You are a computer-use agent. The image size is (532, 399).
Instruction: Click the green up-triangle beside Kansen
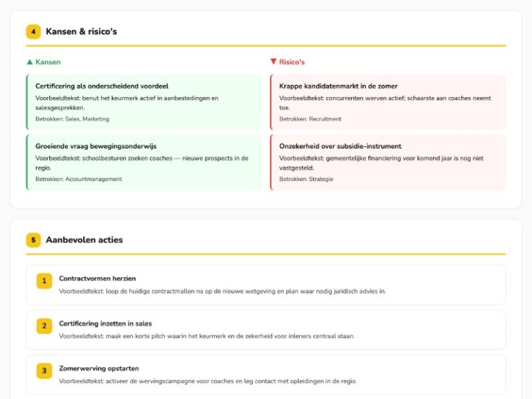[30, 62]
